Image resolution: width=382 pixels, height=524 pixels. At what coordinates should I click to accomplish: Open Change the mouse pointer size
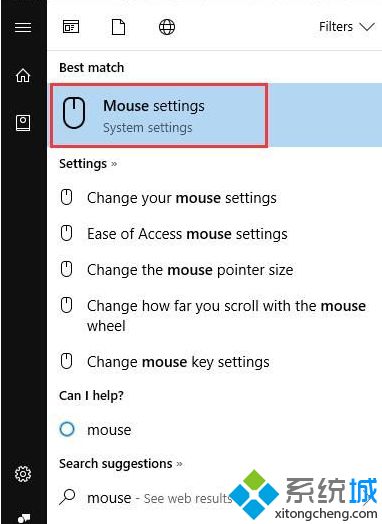coord(216,270)
